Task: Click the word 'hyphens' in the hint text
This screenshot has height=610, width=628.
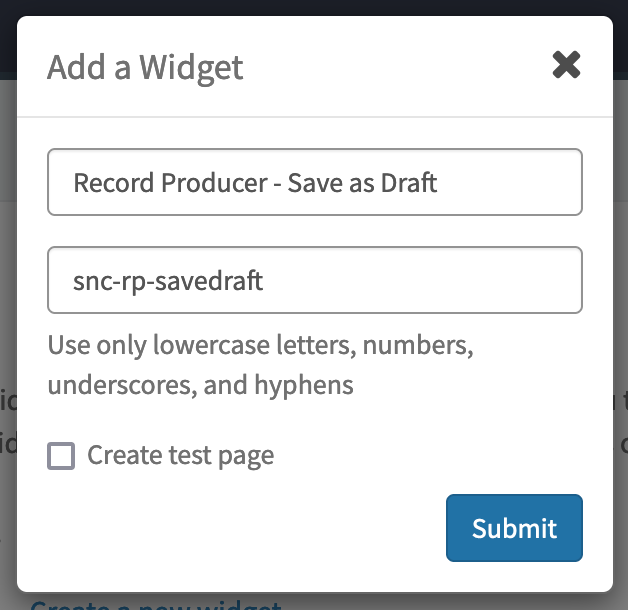Action: 304,385
